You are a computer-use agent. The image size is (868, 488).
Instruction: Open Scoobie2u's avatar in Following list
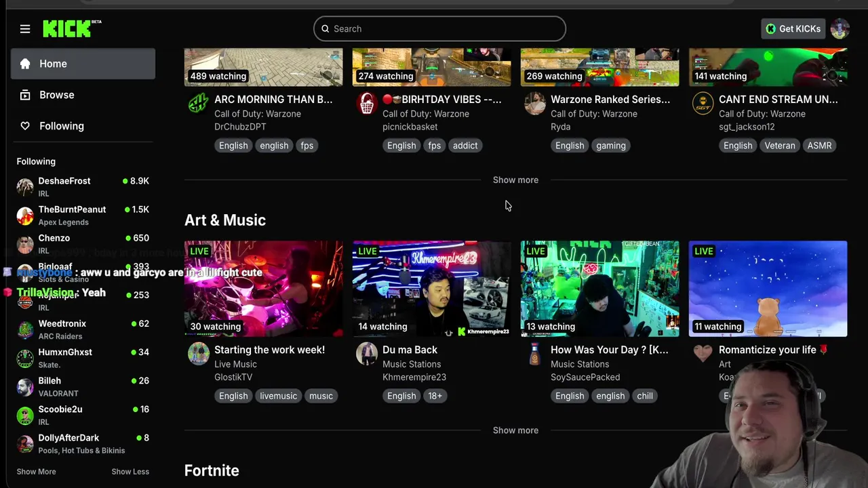coord(25,415)
